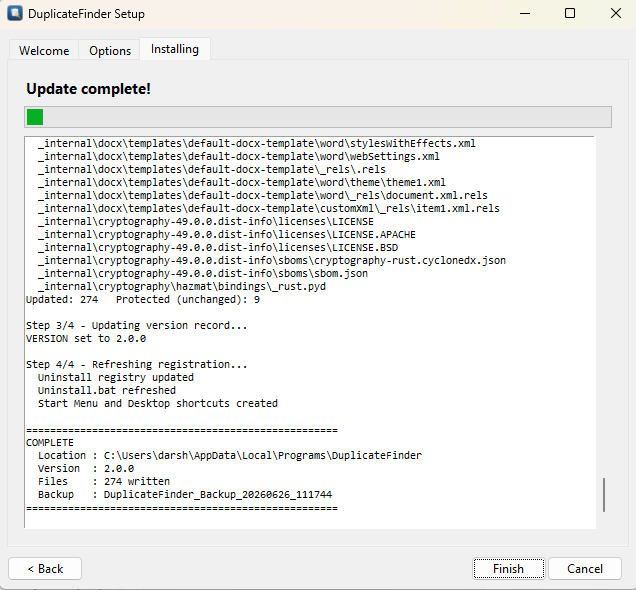Image resolution: width=636 pixels, height=590 pixels.
Task: Click the 'Version : 2.0.0' line
Action: [86, 468]
